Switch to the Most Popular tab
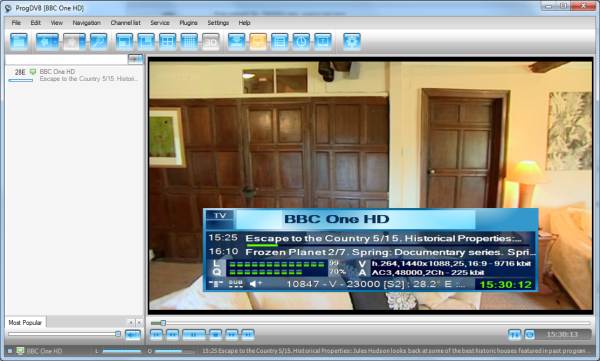Image resolution: width=600 pixels, height=361 pixels. (25, 323)
